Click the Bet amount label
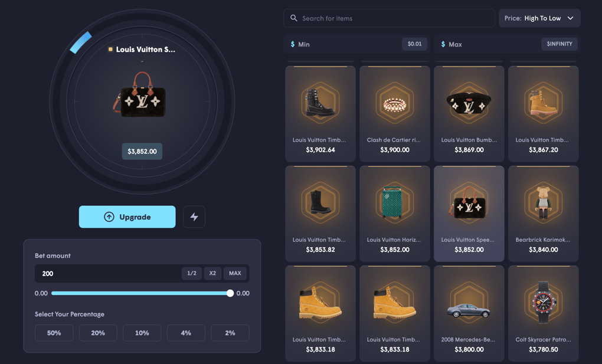Image resolution: width=602 pixels, height=364 pixels. tap(53, 255)
